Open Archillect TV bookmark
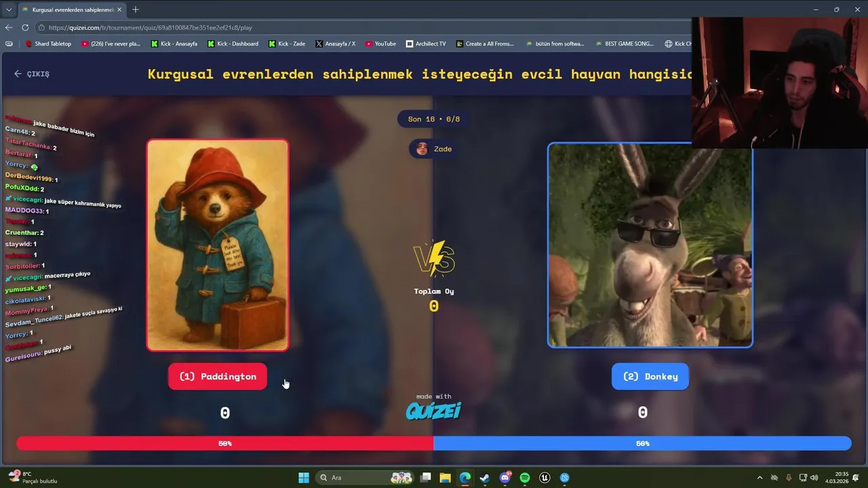The width and height of the screenshot is (868, 488). coord(426,43)
